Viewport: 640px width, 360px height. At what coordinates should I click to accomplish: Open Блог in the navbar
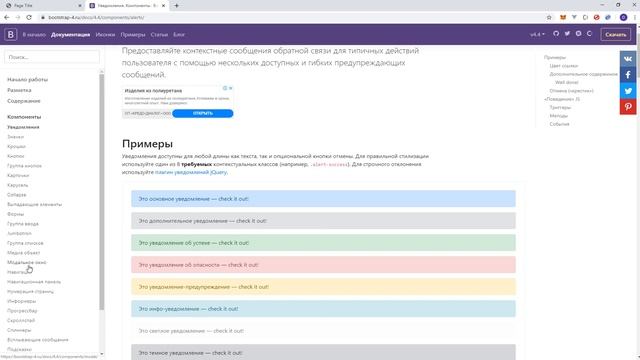tap(179, 35)
